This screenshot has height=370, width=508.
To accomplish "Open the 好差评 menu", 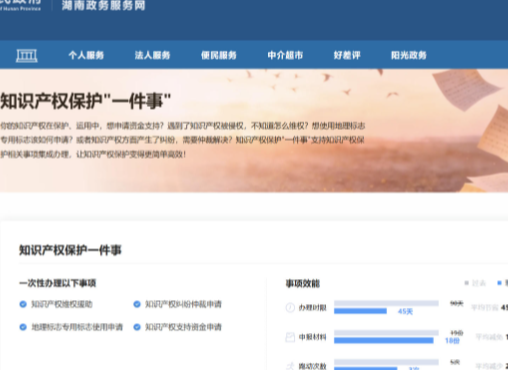I will [x=347, y=55].
